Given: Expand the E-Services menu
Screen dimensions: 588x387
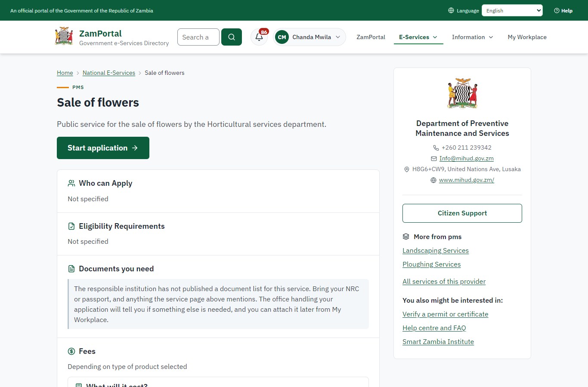Looking at the screenshot, I should [x=418, y=37].
